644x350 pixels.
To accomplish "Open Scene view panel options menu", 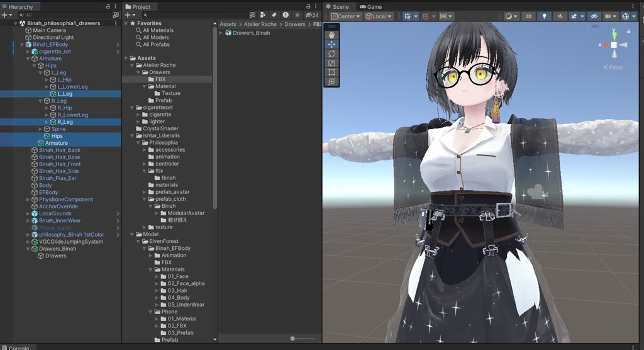I will (x=633, y=6).
